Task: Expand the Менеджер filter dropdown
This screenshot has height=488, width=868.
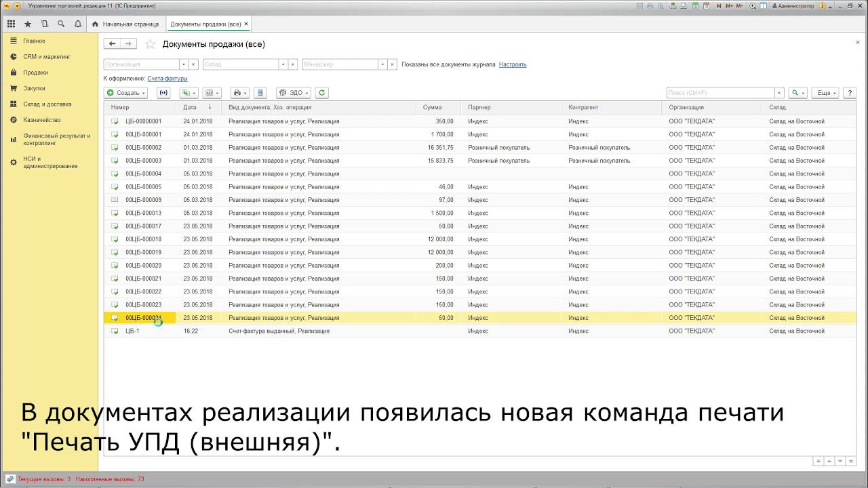Action: (x=383, y=64)
